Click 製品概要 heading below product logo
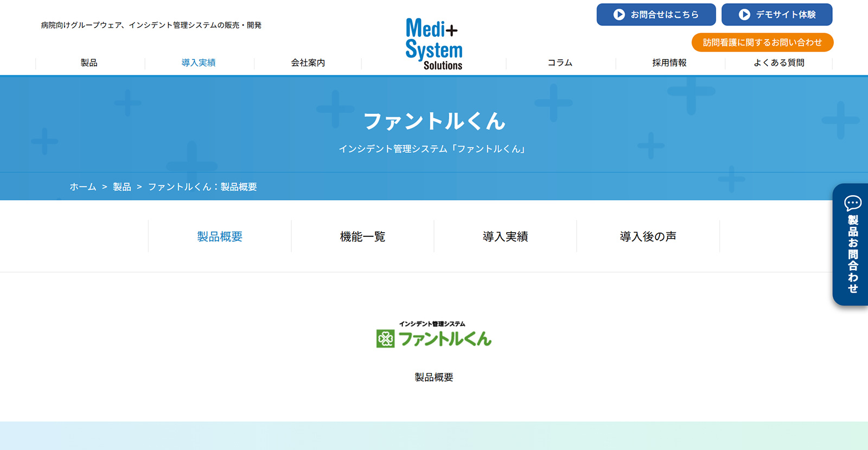This screenshot has height=450, width=868. click(x=434, y=377)
